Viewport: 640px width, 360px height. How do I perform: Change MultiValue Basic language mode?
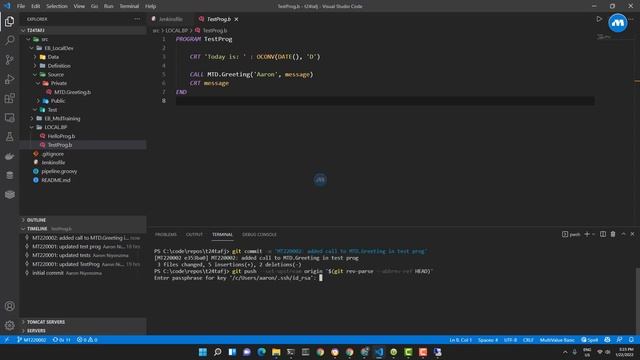pyautogui.click(x=557, y=340)
